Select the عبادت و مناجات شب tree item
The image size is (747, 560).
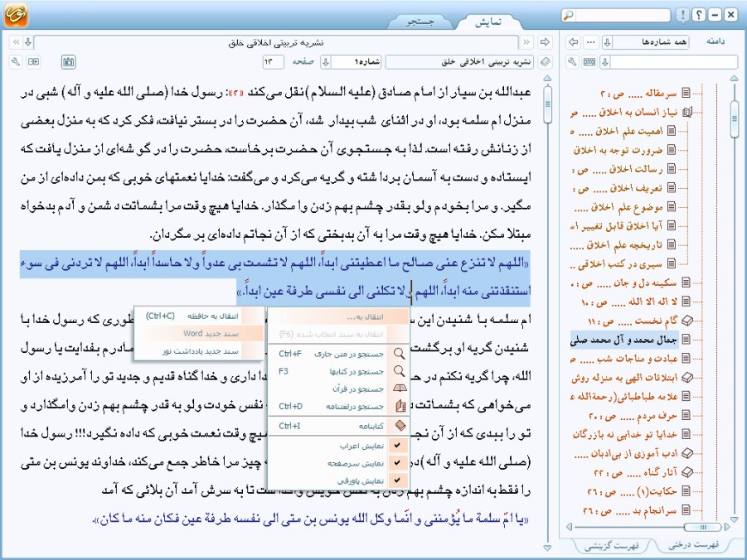point(623,359)
